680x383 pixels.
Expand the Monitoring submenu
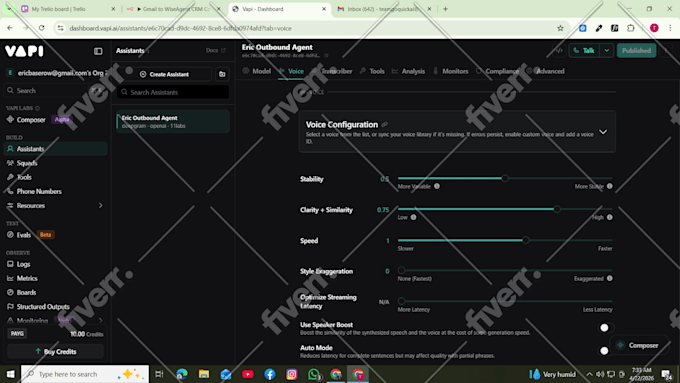tap(100, 321)
